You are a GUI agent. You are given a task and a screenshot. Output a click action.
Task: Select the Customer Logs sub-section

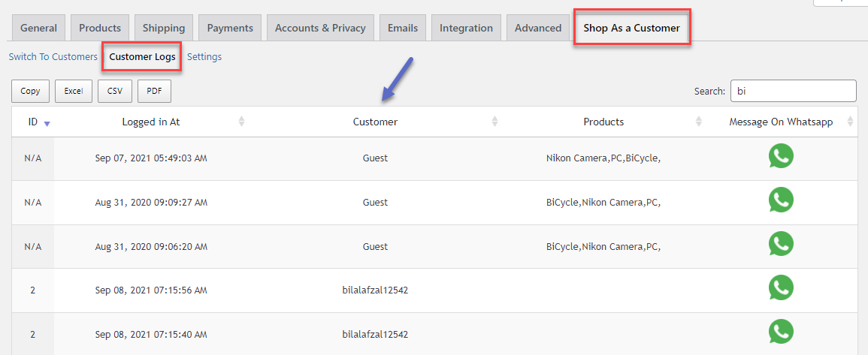142,56
